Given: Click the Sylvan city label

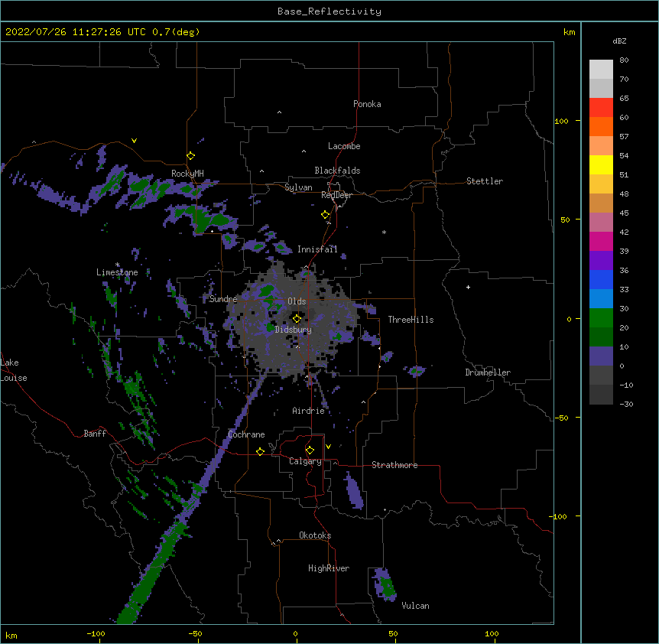Looking at the screenshot, I should (298, 187).
